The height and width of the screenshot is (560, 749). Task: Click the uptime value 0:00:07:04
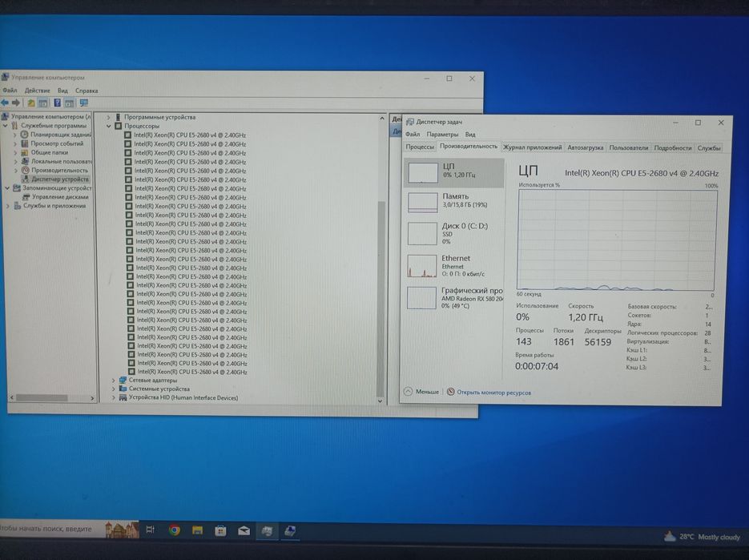(x=537, y=366)
